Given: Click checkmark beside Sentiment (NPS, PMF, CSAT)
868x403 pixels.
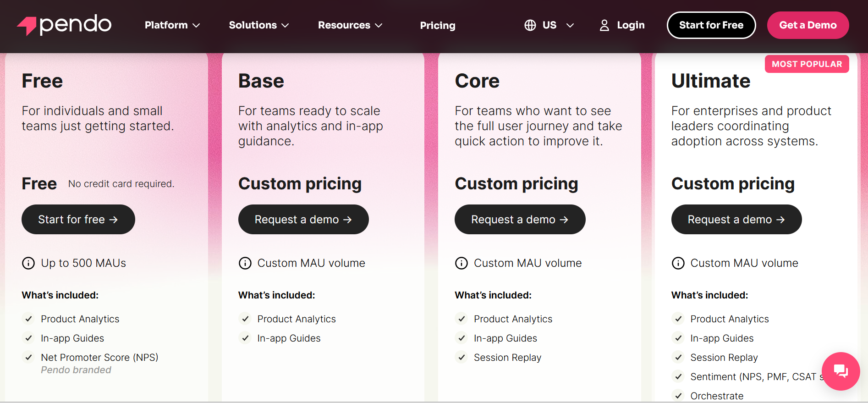Looking at the screenshot, I should (x=678, y=376).
